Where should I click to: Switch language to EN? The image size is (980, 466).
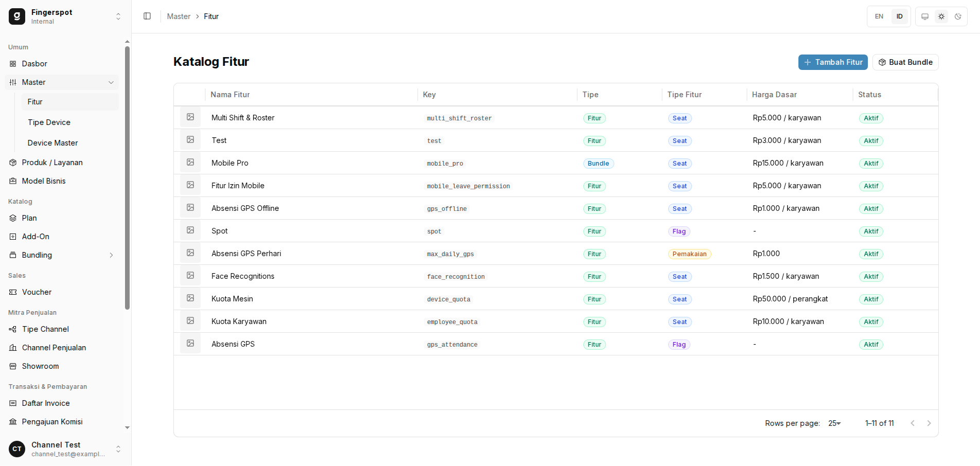click(879, 16)
